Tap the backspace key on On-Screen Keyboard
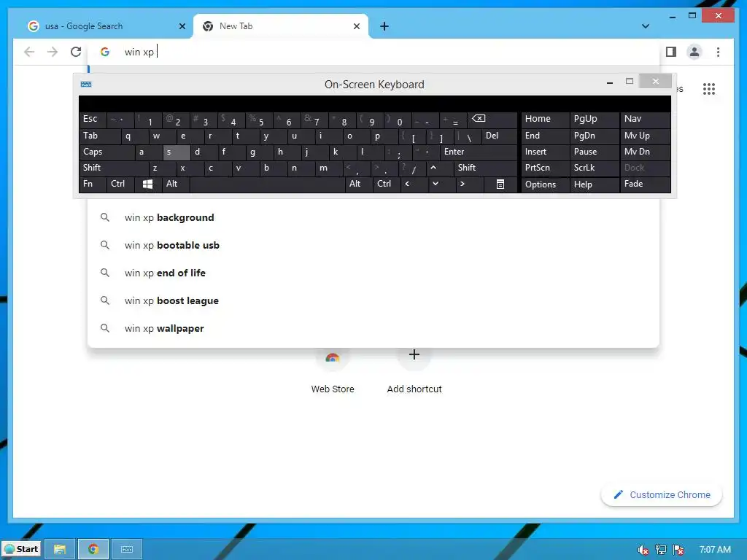This screenshot has width=747, height=560. click(x=491, y=119)
